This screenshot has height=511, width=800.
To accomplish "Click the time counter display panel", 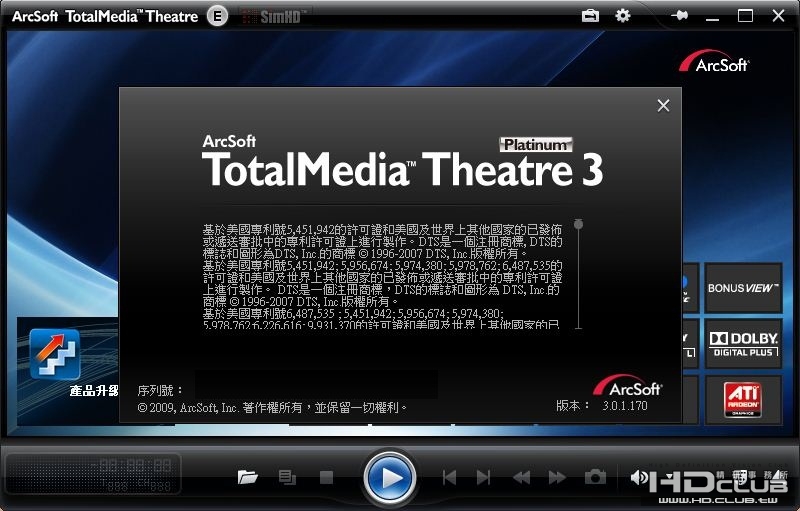I will click(93, 474).
